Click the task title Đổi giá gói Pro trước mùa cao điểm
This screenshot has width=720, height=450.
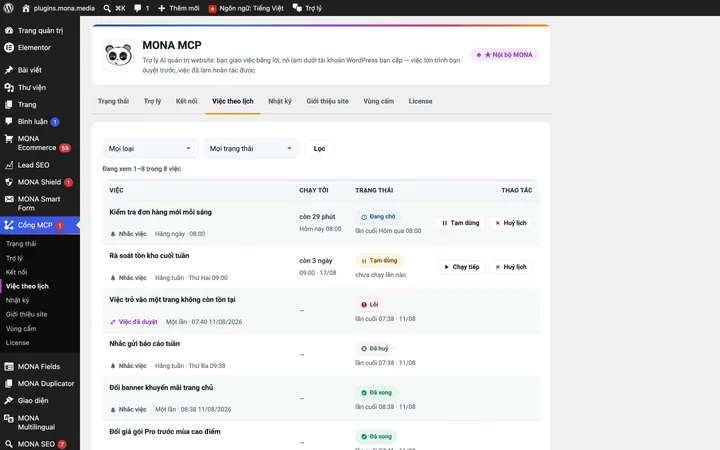pyautogui.click(x=165, y=431)
